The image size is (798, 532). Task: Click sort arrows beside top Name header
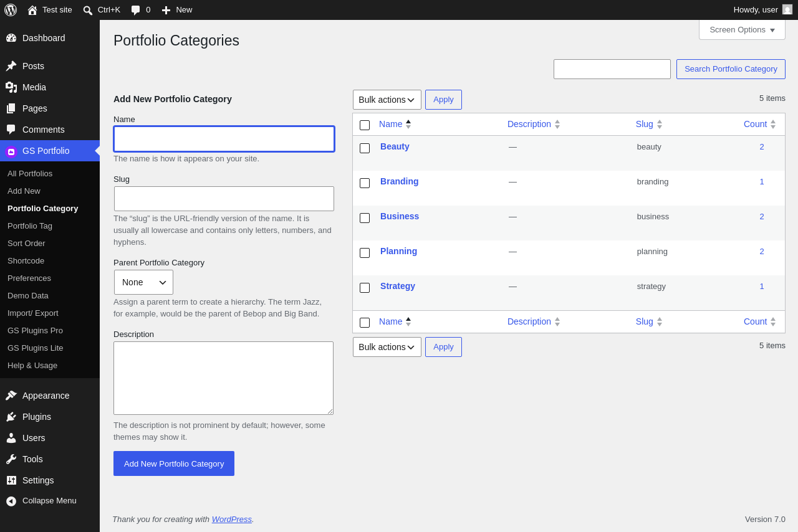[408, 124]
